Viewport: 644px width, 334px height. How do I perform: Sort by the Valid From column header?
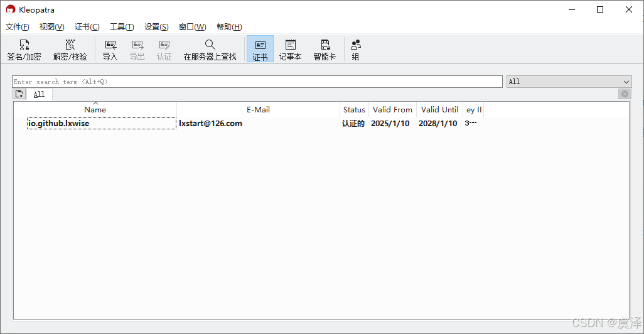tap(392, 109)
